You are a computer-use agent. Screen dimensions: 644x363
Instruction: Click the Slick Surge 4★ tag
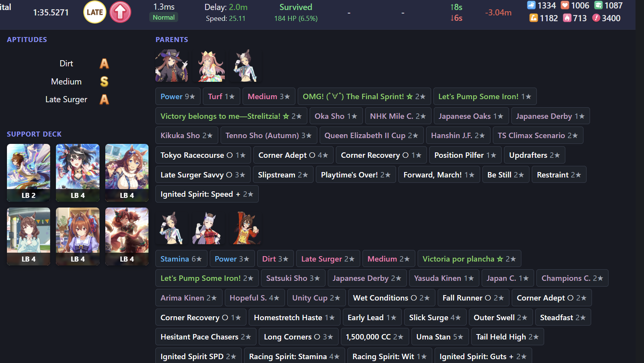click(435, 317)
